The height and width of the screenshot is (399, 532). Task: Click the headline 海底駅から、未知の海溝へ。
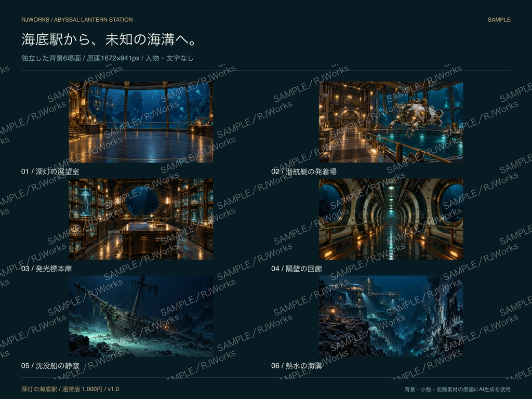pyautogui.click(x=109, y=39)
